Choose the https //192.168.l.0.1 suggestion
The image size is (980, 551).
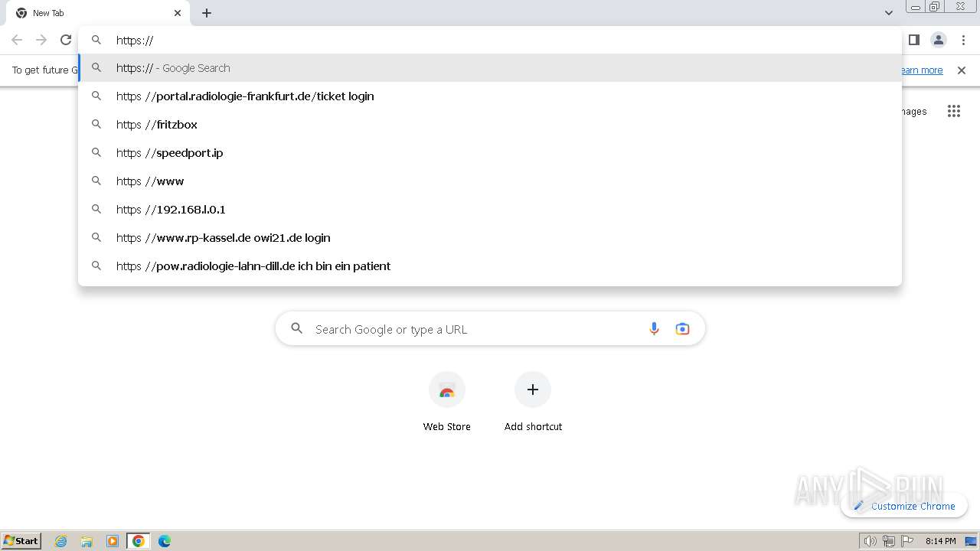[490, 209]
